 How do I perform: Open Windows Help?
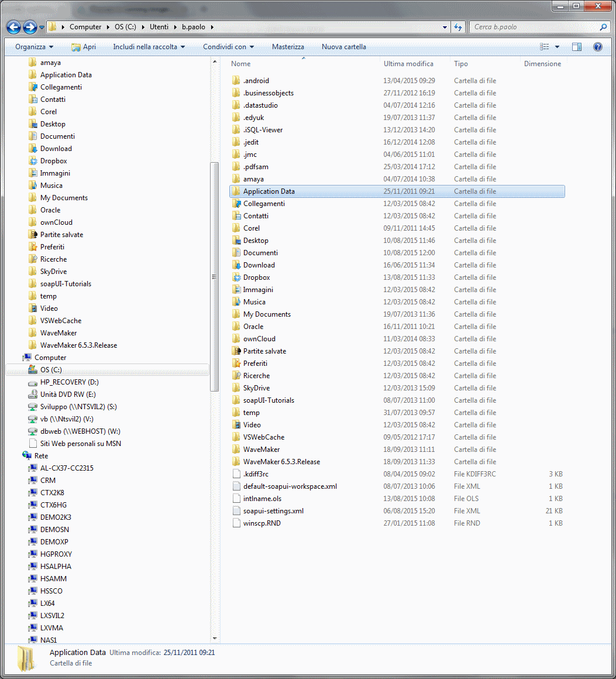click(x=598, y=47)
